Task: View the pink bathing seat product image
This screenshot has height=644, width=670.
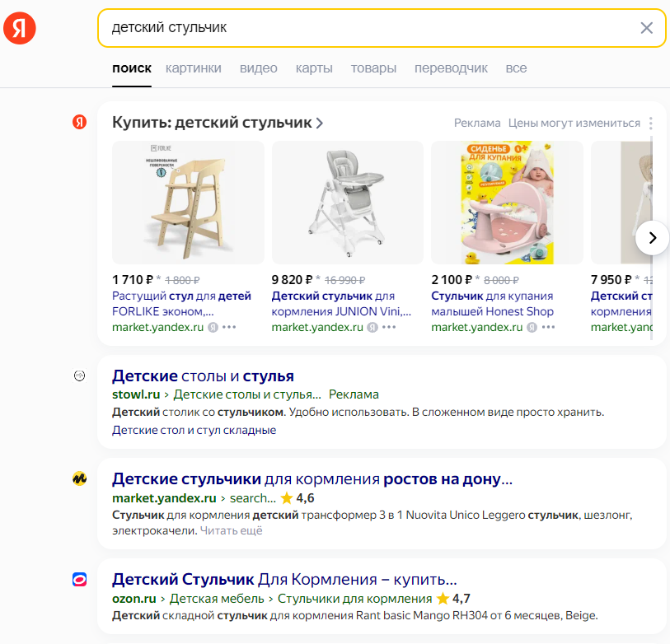Action: pyautogui.click(x=507, y=203)
